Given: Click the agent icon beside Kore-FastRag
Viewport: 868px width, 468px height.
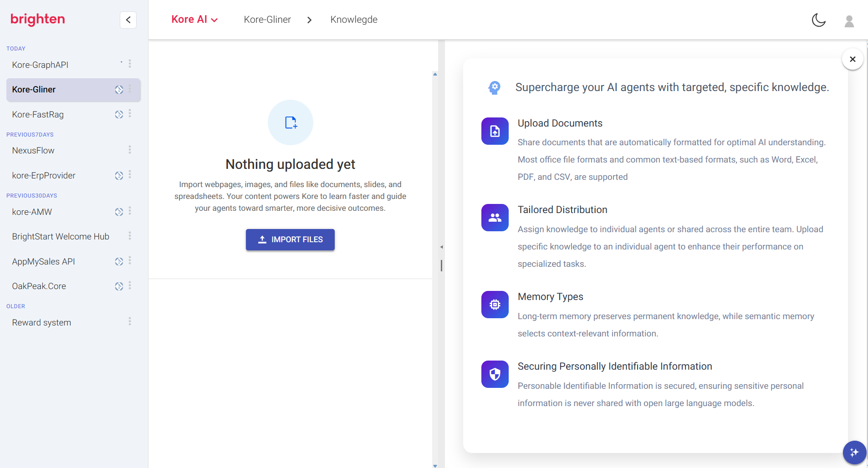Looking at the screenshot, I should (119, 114).
